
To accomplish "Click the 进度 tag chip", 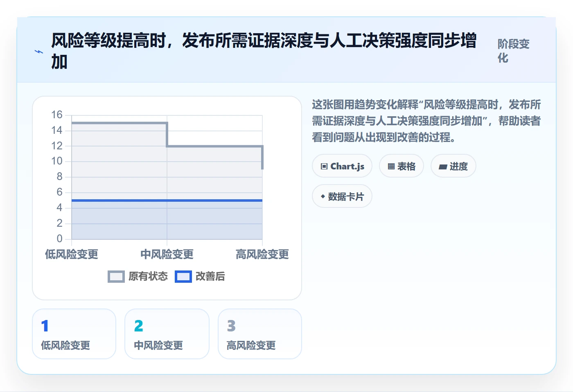I will point(453,166).
